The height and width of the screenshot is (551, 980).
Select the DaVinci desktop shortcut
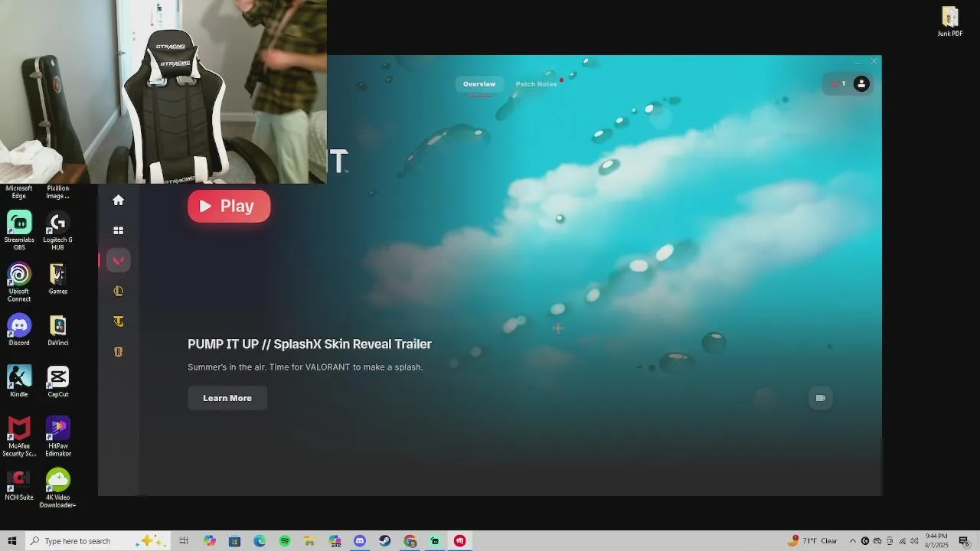tap(57, 330)
